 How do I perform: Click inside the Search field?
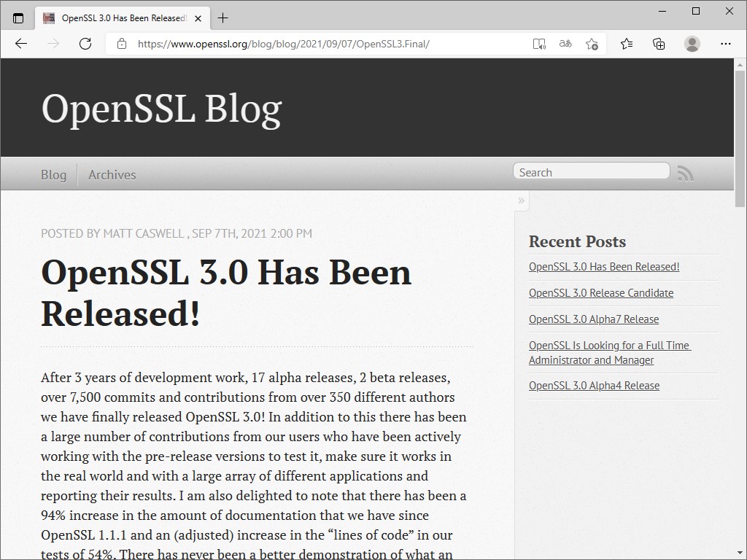(x=591, y=171)
